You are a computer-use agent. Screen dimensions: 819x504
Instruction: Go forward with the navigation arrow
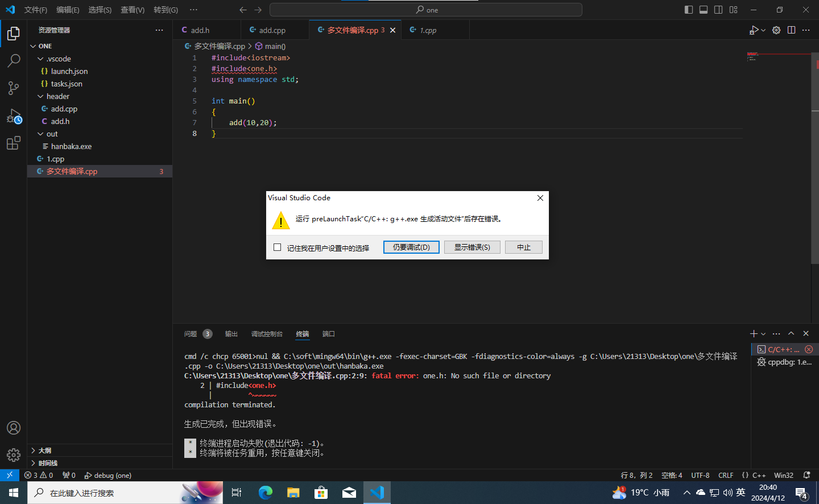(x=258, y=10)
